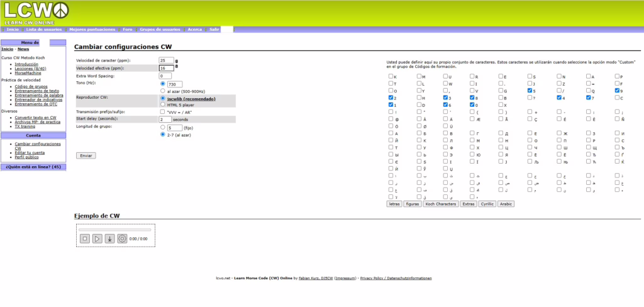This screenshot has height=307, width=644.
Task: Enable the "VVV = / AR" prefix/suffix checkbox
Action: (163, 111)
